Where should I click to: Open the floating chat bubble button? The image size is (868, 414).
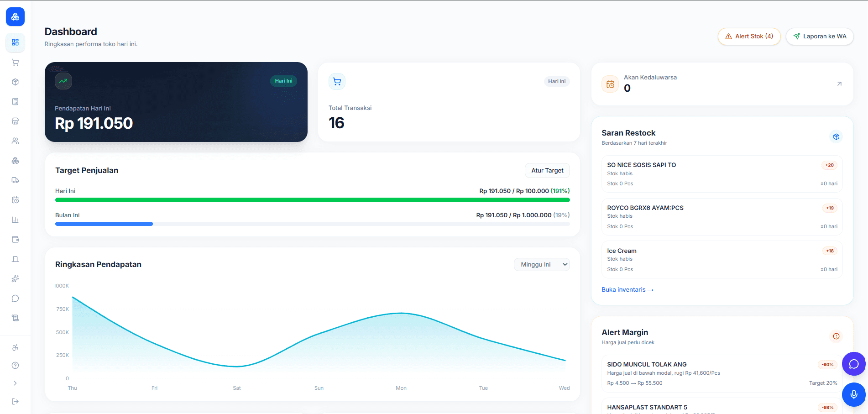tap(854, 364)
